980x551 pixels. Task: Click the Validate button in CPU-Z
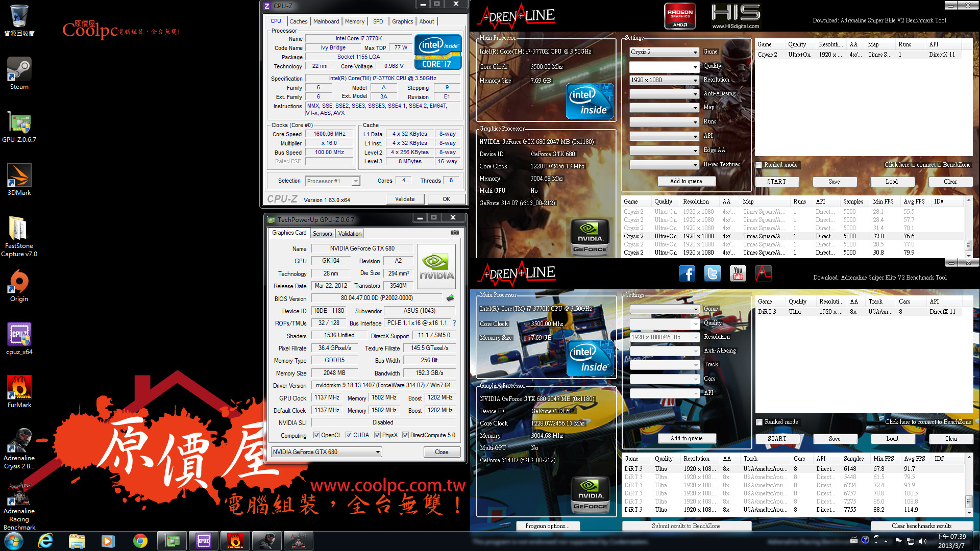coord(405,199)
